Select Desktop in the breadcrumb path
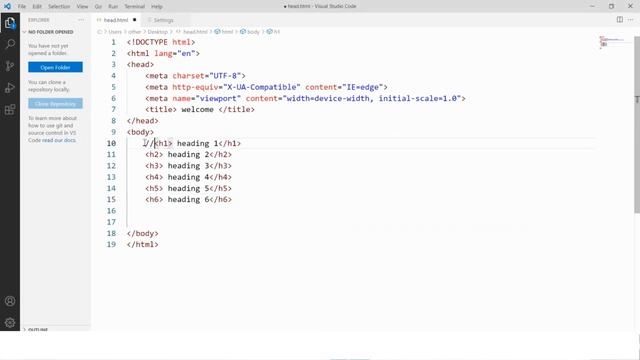The height and width of the screenshot is (360, 640). click(x=158, y=32)
